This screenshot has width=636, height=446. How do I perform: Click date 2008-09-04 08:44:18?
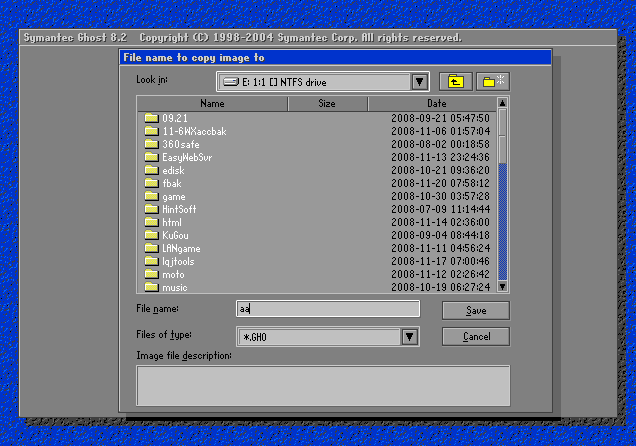(x=440, y=235)
